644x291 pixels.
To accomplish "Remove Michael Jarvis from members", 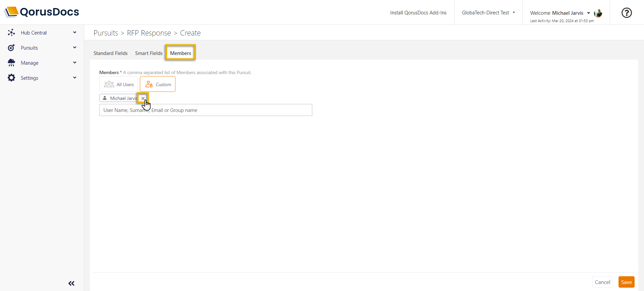I will [143, 98].
